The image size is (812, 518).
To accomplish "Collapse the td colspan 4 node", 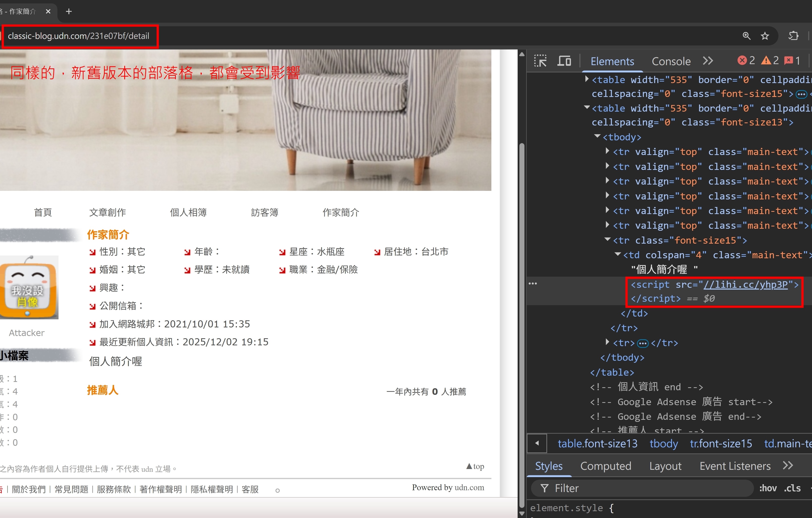I will tap(618, 254).
